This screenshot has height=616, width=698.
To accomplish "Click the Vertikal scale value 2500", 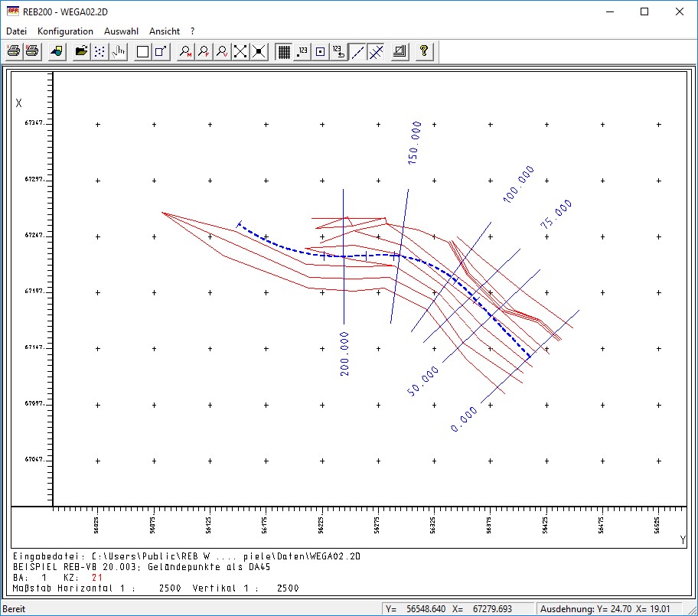I will [288, 588].
